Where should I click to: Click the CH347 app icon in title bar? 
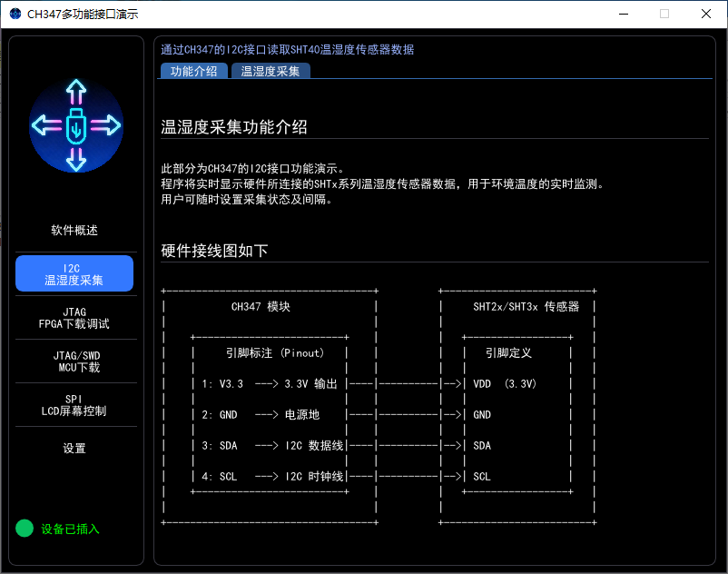tap(15, 15)
